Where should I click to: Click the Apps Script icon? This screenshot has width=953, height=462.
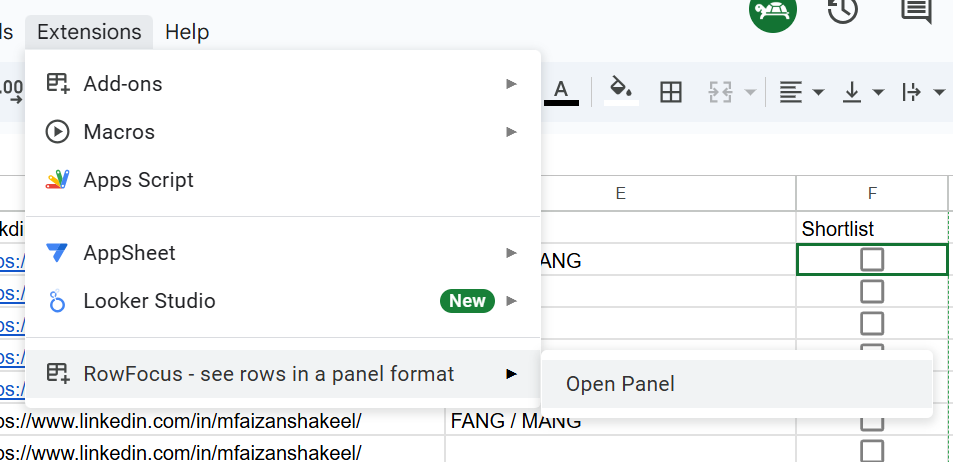[x=57, y=180]
